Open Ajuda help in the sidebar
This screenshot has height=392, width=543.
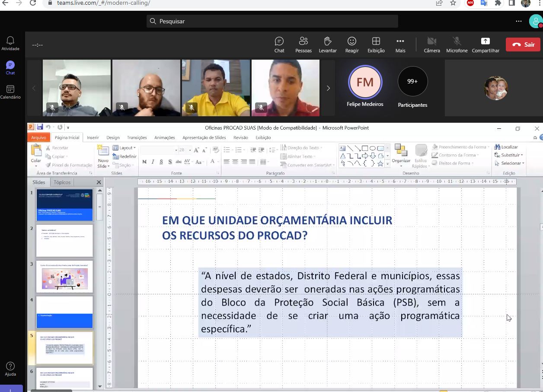click(x=10, y=369)
